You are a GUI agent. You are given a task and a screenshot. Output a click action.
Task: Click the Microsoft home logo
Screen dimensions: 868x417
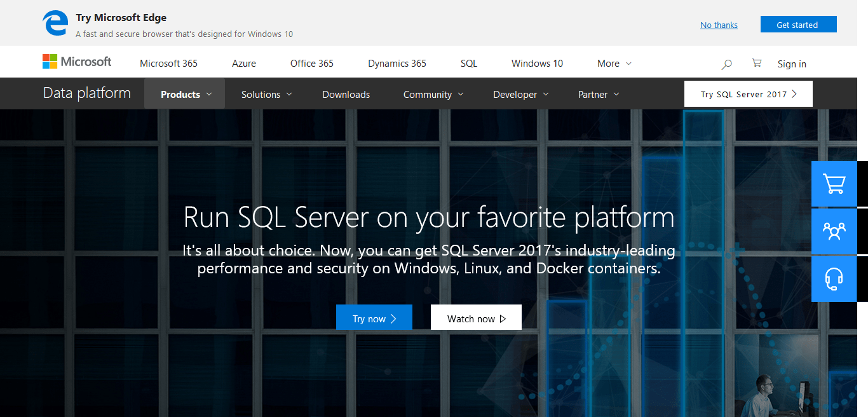[x=76, y=61]
